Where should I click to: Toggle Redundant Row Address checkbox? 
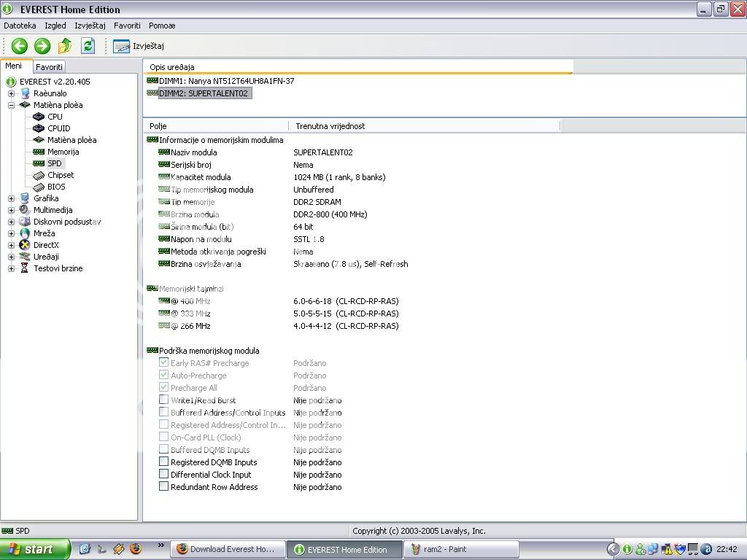(x=163, y=486)
